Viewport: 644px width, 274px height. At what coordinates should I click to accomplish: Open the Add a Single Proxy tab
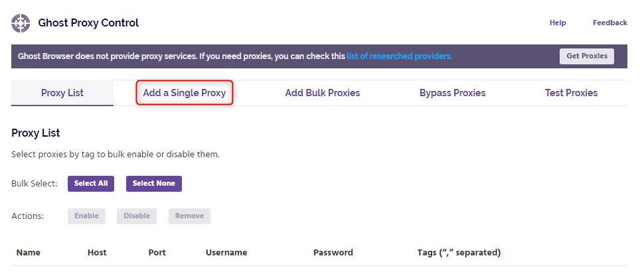(x=185, y=93)
